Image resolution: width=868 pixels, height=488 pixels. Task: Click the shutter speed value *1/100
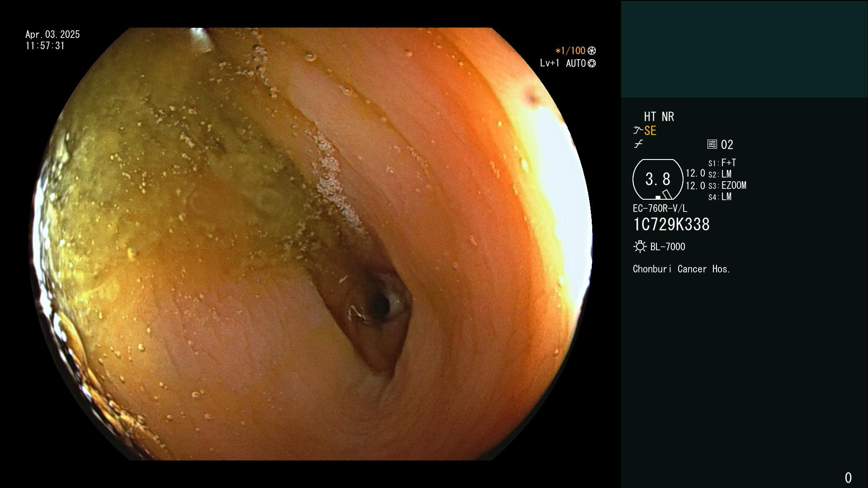[x=570, y=51]
